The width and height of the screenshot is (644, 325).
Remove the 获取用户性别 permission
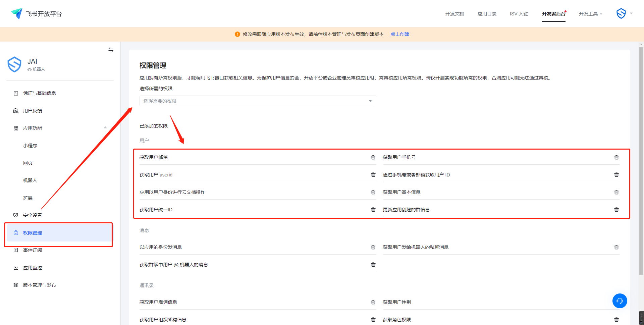pyautogui.click(x=616, y=302)
